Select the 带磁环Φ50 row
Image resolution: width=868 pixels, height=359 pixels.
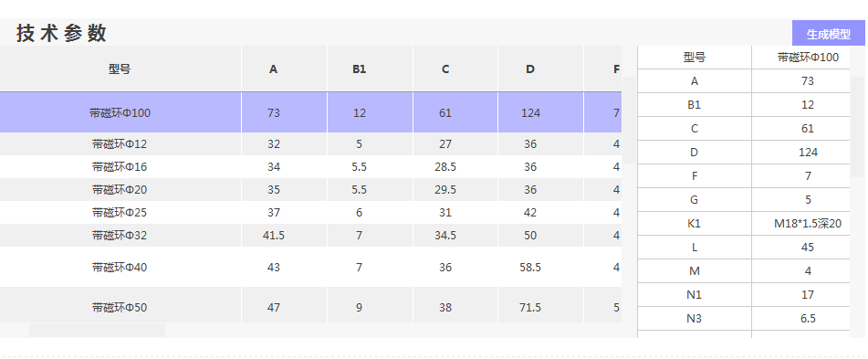click(x=310, y=307)
